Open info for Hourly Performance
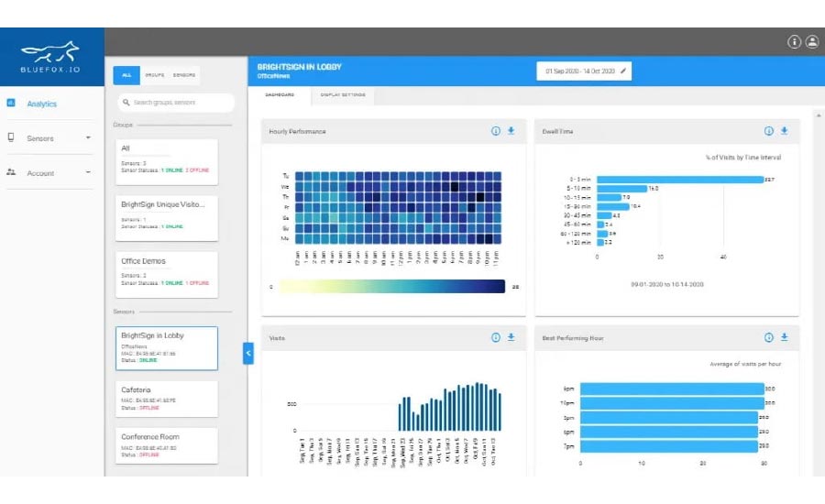Screen dimensions: 825x504 point(496,131)
